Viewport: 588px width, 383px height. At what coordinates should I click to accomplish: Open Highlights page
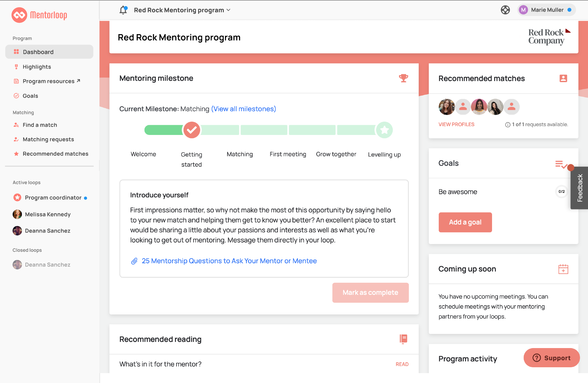pos(37,67)
